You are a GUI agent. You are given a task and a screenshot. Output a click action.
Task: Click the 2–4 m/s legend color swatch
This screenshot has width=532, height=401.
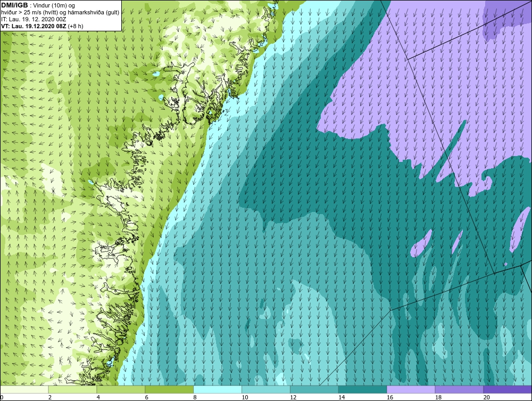(x=72, y=389)
